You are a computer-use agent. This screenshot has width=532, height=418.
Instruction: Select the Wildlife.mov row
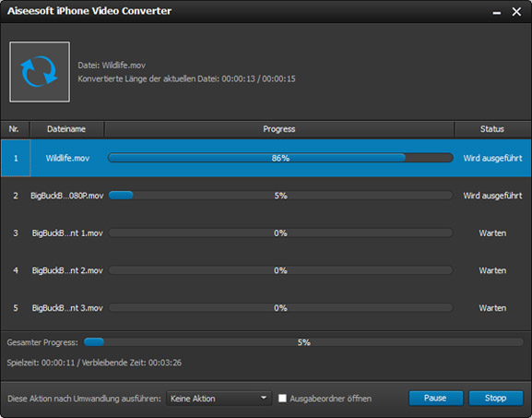pyautogui.click(x=266, y=158)
